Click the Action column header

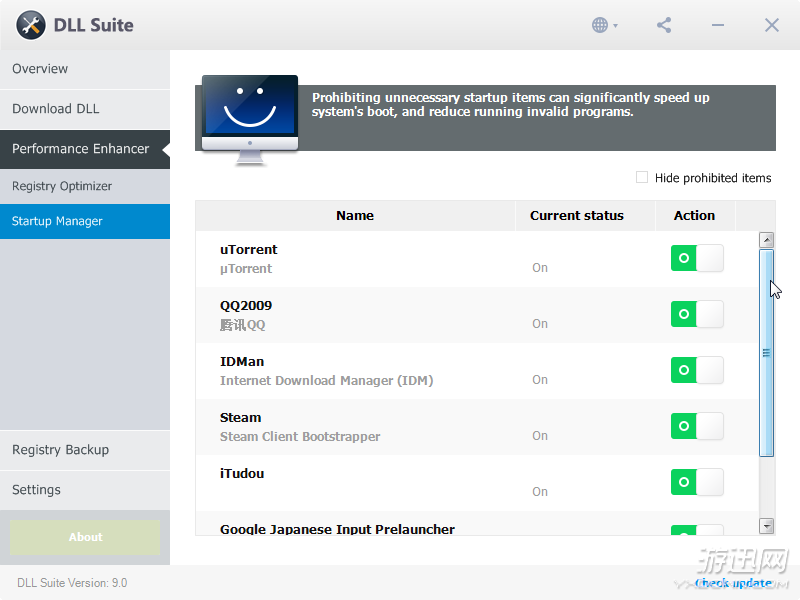click(x=695, y=216)
